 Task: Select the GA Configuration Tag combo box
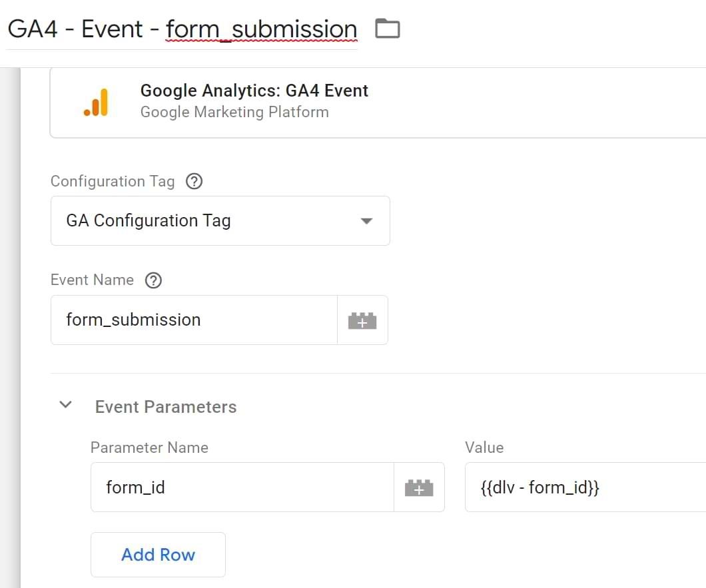click(206, 221)
